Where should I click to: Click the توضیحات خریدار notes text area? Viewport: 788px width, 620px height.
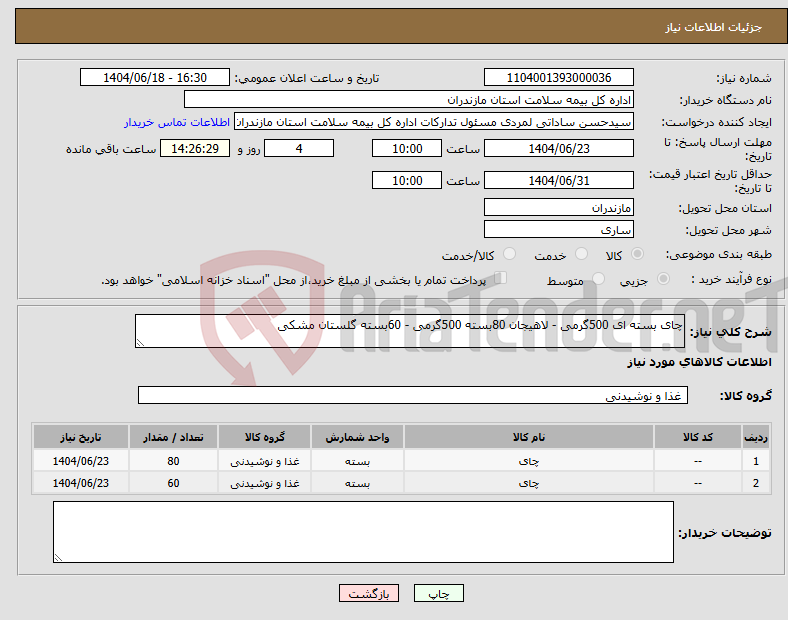[x=363, y=532]
